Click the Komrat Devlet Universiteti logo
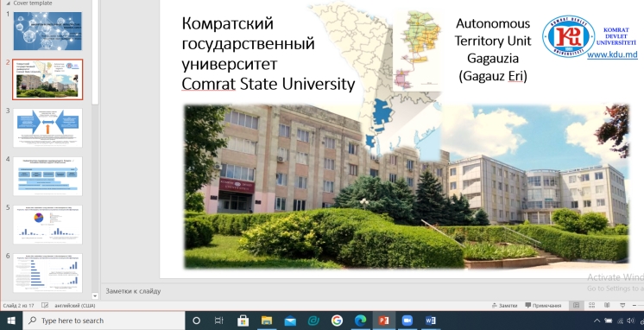Viewport: 644px width, 330px height. 568,36
